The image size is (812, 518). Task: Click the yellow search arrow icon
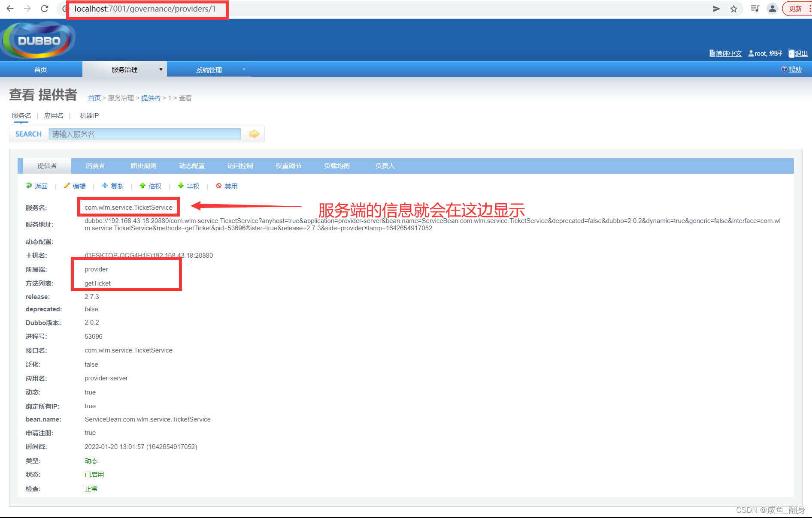tap(255, 134)
